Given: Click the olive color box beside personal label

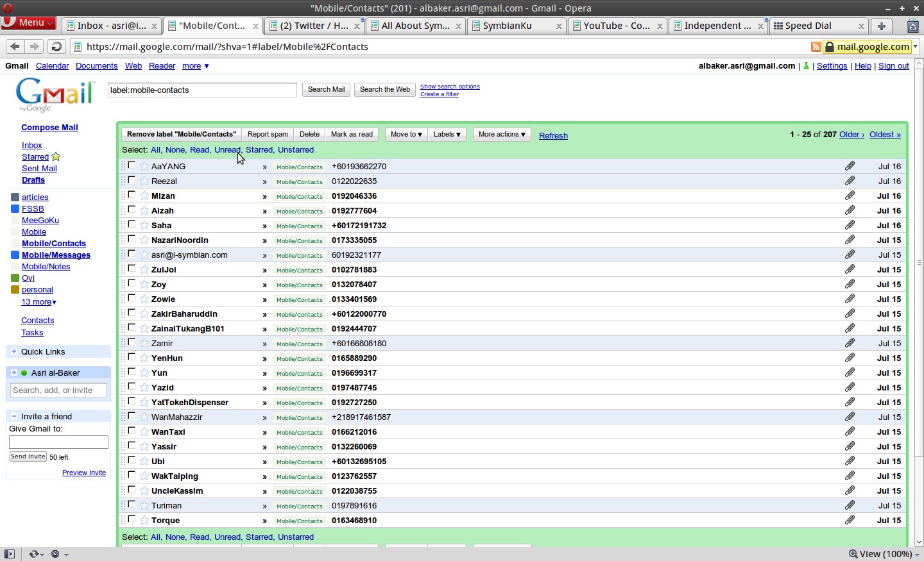Looking at the screenshot, I should coord(15,289).
